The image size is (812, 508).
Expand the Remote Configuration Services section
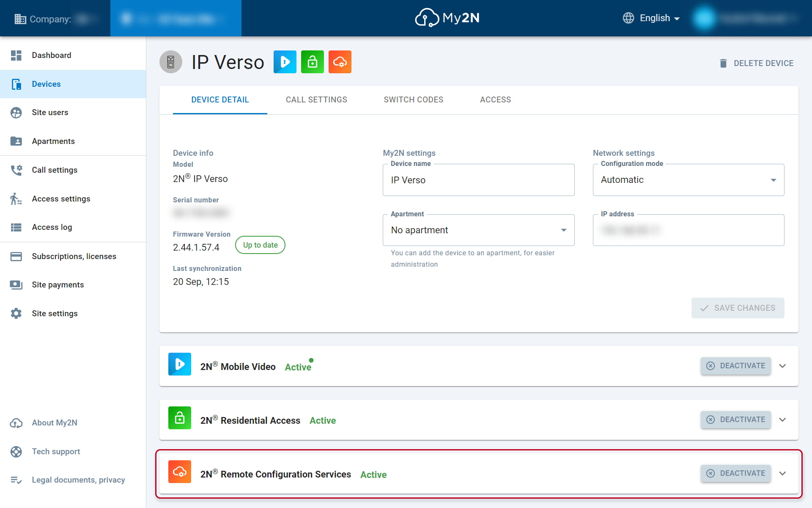click(x=782, y=473)
